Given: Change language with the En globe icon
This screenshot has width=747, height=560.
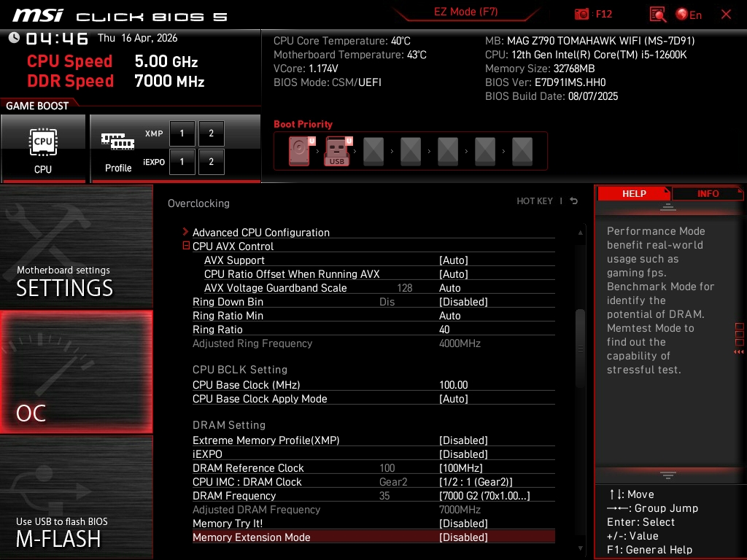Looking at the screenshot, I should 689,15.
